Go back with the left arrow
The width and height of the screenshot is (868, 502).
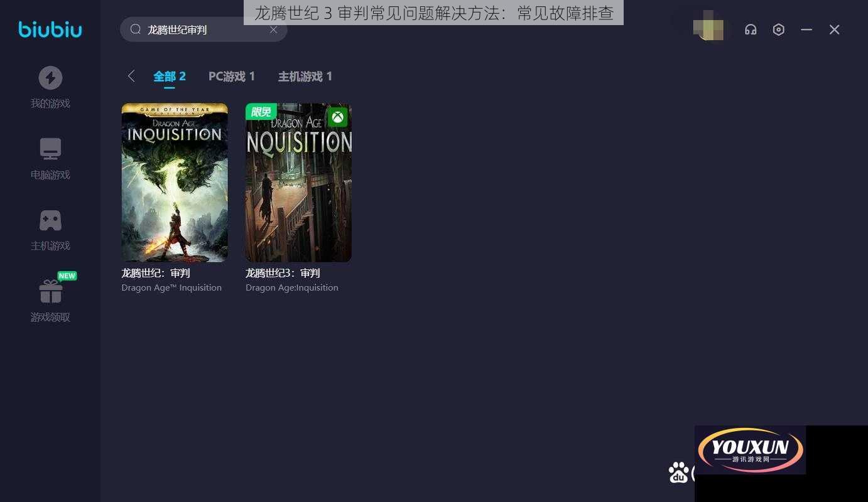pos(131,76)
